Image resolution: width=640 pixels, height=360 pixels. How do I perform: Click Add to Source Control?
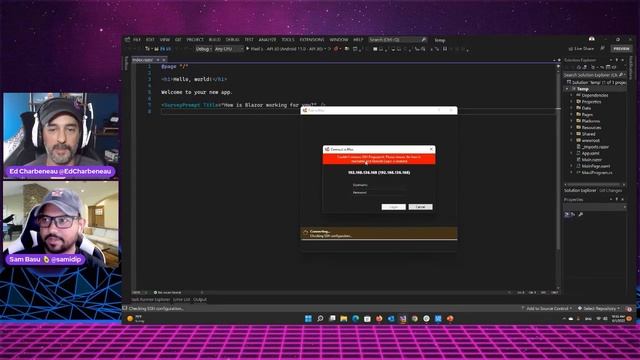pyautogui.click(x=547, y=309)
